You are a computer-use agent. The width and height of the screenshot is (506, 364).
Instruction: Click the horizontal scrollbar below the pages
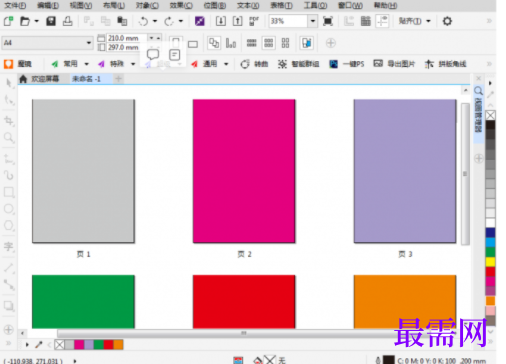[x=243, y=333]
